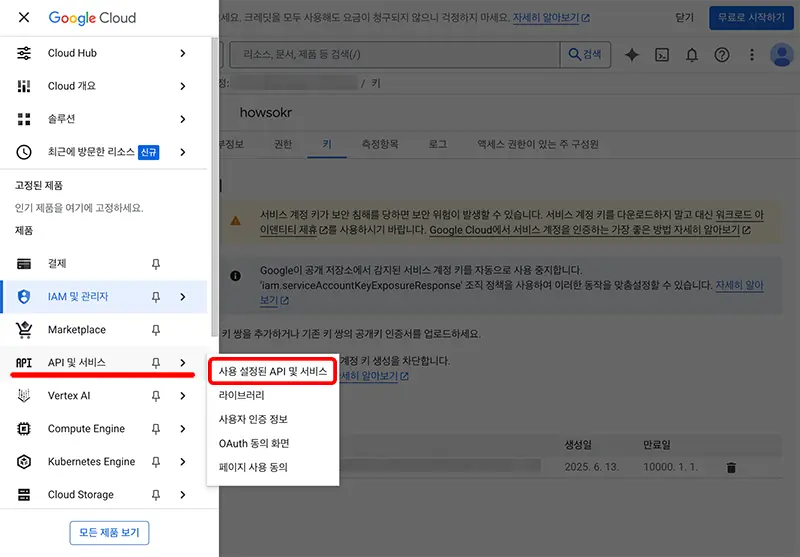Open OAuth 동의 화면 submenu item
800x557 pixels.
tap(273, 443)
